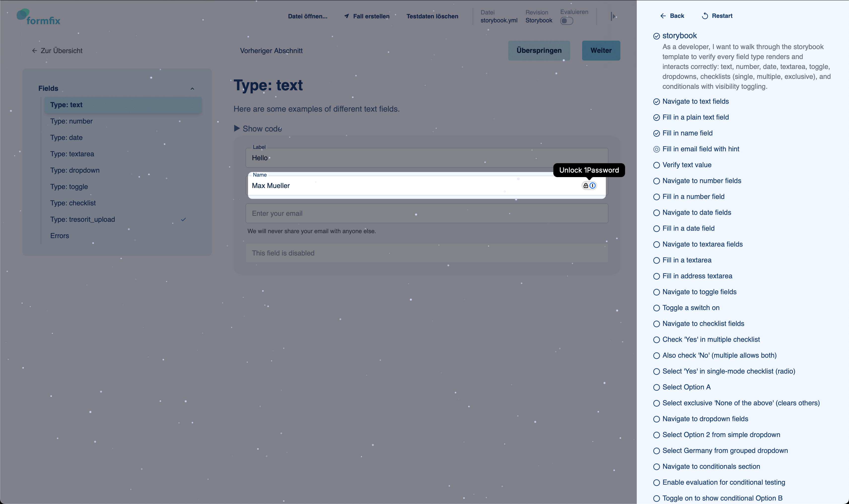
Task: Click the 1Password lock icon in the Name field
Action: point(585,186)
